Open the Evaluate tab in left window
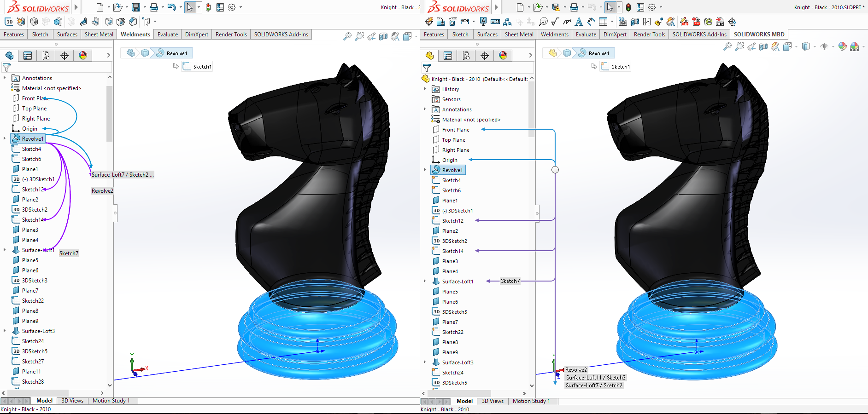The height and width of the screenshot is (414, 868). (167, 34)
